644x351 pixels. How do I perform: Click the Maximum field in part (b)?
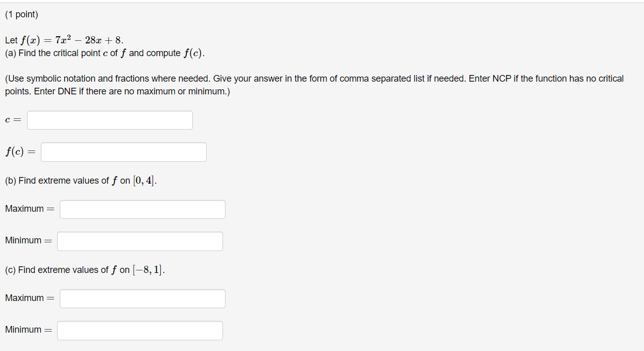[x=142, y=209]
